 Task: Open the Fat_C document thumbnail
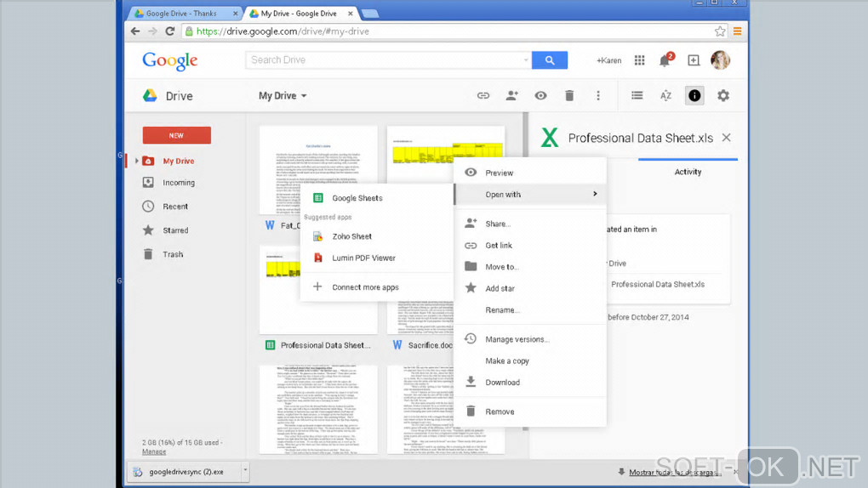click(317, 170)
